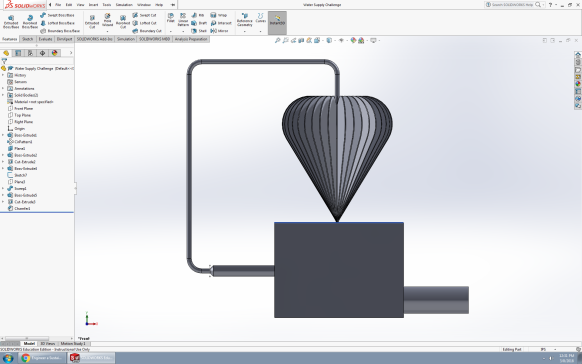
Task: Switch to the Evaluate ribbon tab
Action: [x=45, y=39]
